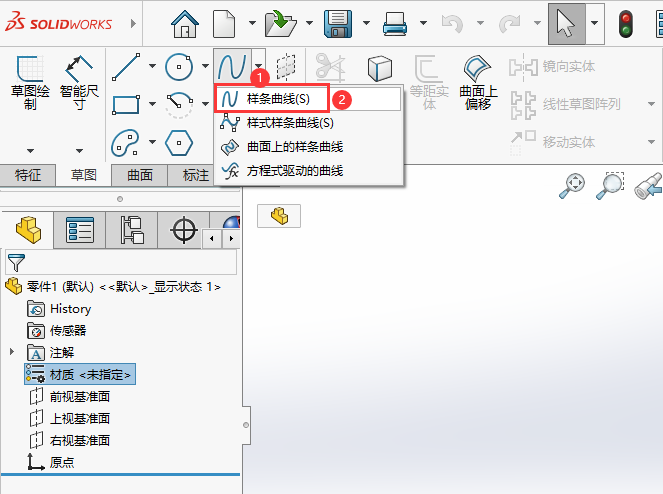Select the Polygon hexagon tool
The image size is (663, 494).
179,143
